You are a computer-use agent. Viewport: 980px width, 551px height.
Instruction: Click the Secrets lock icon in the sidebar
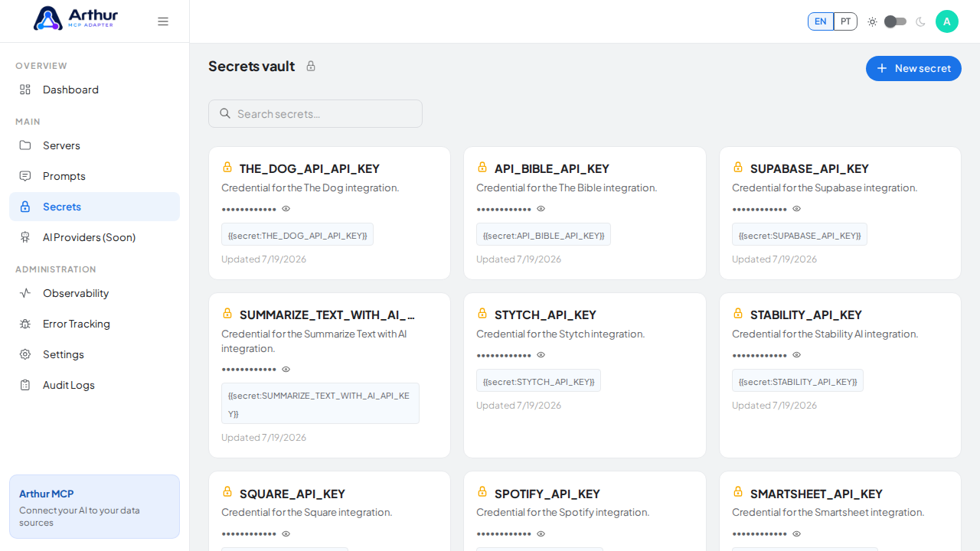coord(25,207)
